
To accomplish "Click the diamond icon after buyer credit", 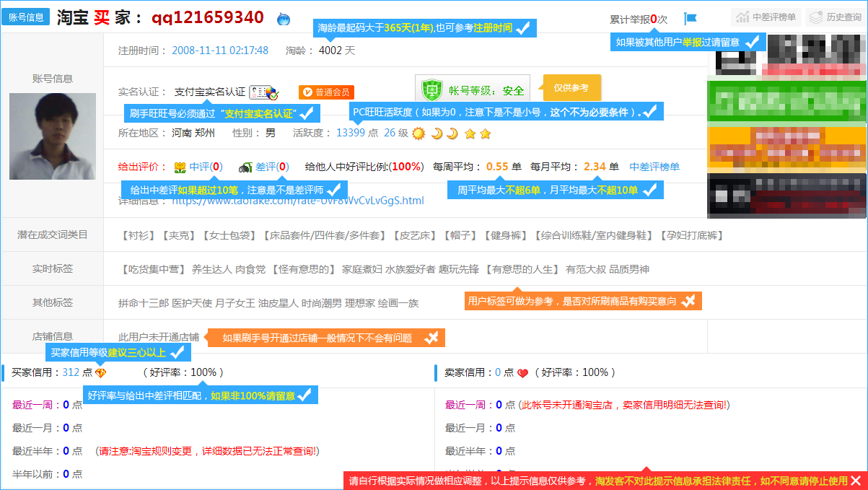I will click(x=100, y=373).
